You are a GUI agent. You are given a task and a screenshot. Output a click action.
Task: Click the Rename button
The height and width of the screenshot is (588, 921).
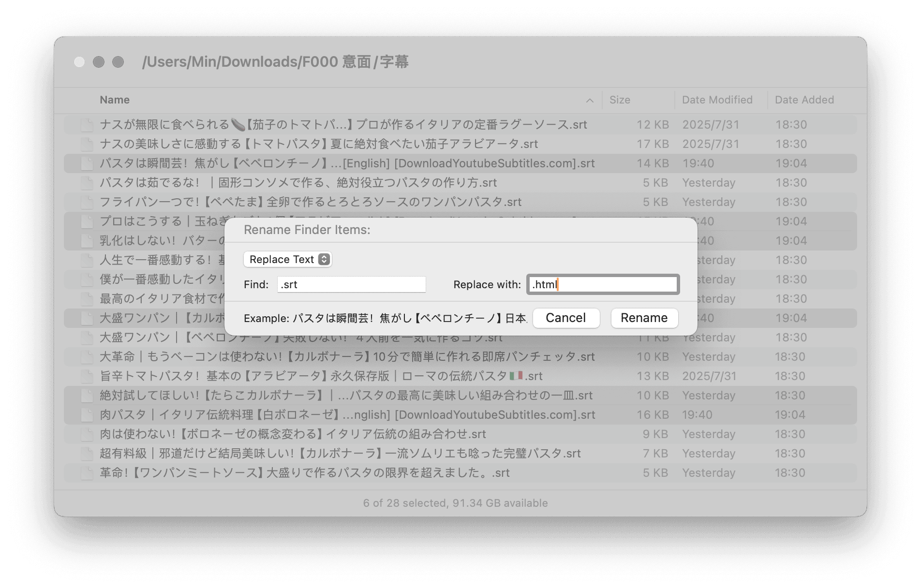[644, 318]
